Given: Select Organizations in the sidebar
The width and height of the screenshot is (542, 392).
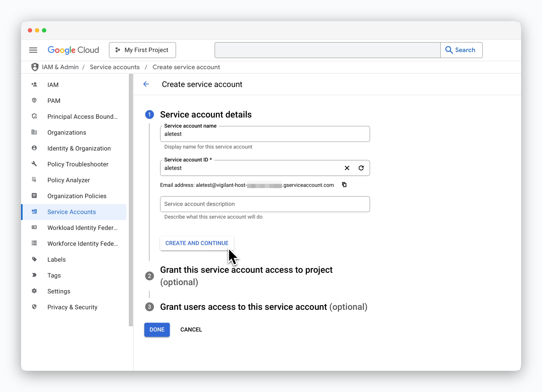Looking at the screenshot, I should pos(74,132).
